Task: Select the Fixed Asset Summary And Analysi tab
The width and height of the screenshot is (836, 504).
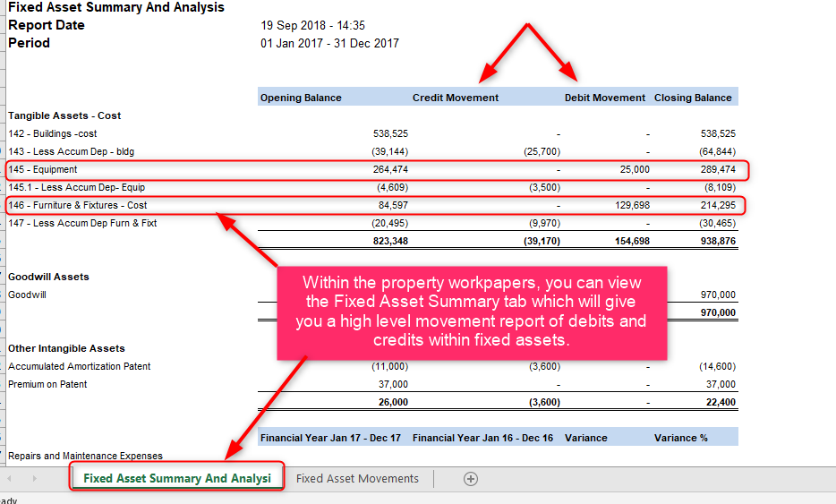Action: 177,478
